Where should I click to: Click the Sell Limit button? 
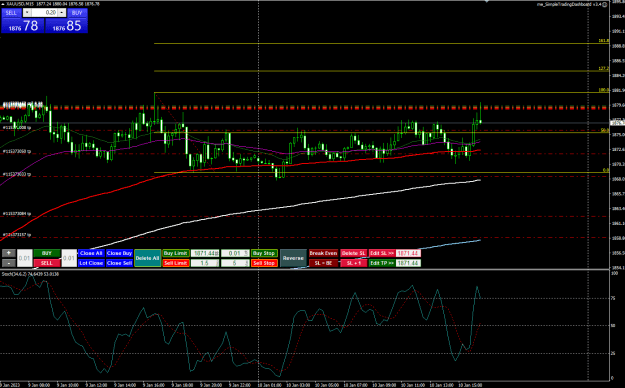click(176, 263)
